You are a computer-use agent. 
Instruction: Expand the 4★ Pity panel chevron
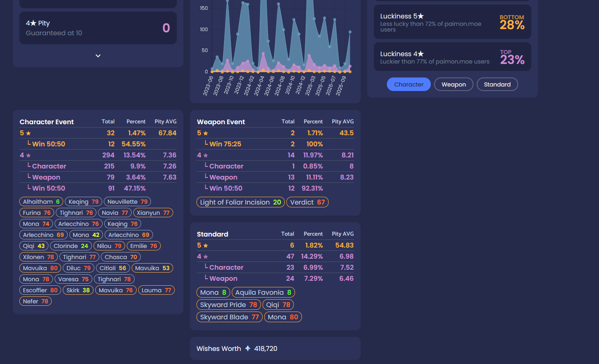(98, 56)
